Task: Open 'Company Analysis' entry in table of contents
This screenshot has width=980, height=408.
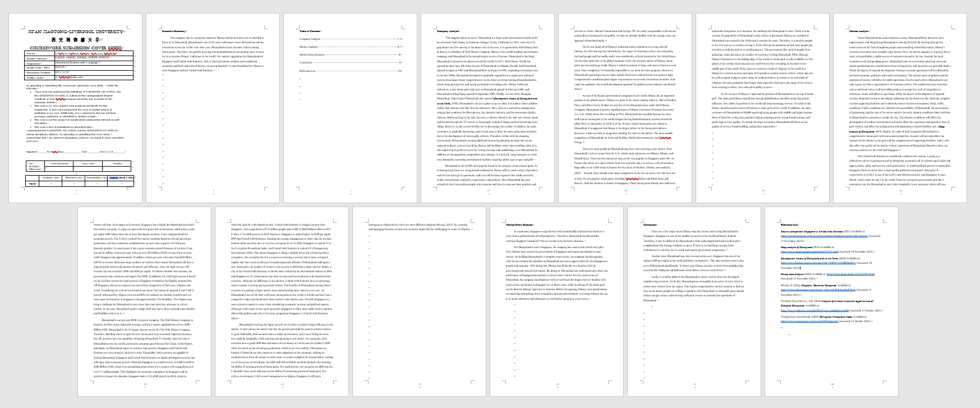Action: click(351, 39)
